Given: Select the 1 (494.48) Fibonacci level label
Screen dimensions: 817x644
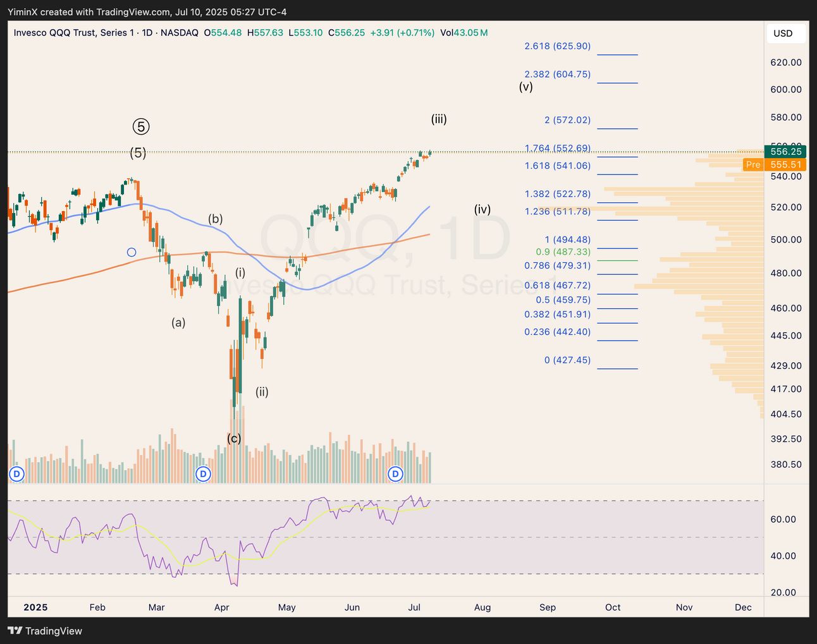Looking at the screenshot, I should [567, 240].
